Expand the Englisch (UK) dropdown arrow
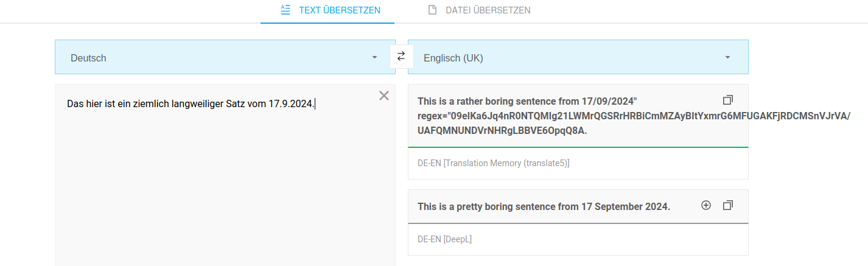The height and width of the screenshot is (266, 868). coord(727,58)
